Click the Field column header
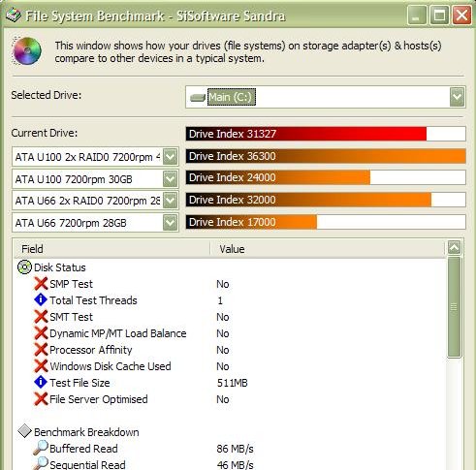The width and height of the screenshot is (476, 470). click(x=112, y=249)
